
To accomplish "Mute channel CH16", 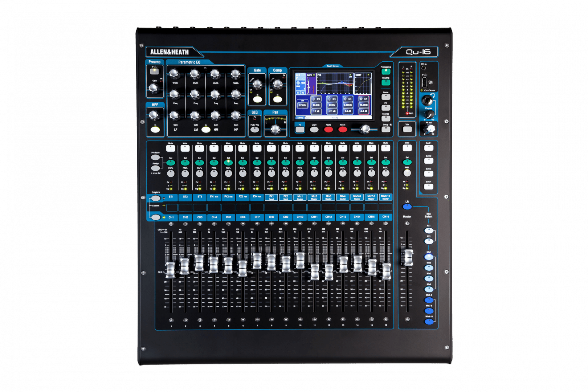I will point(385,148).
